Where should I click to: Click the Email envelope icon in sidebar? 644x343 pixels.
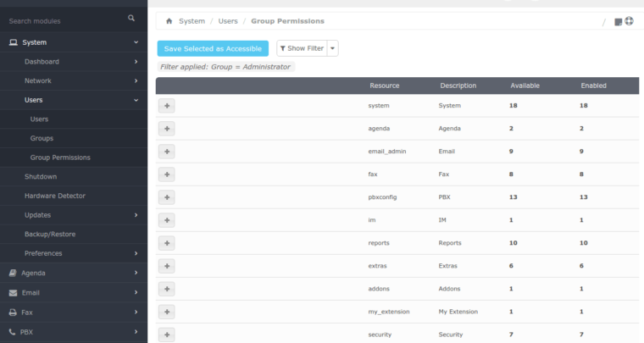click(x=12, y=292)
